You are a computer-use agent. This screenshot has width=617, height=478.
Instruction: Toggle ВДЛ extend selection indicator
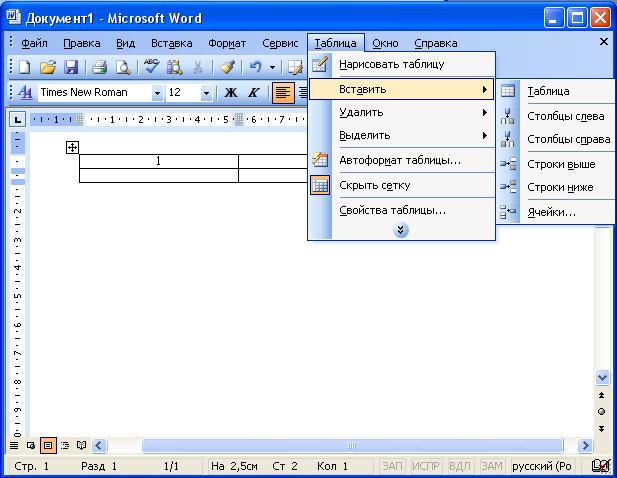click(x=460, y=466)
